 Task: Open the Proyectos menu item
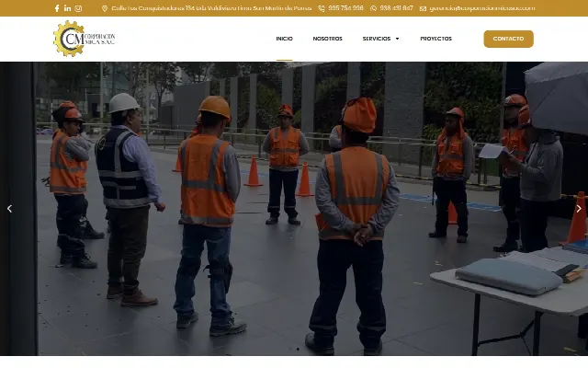435,39
